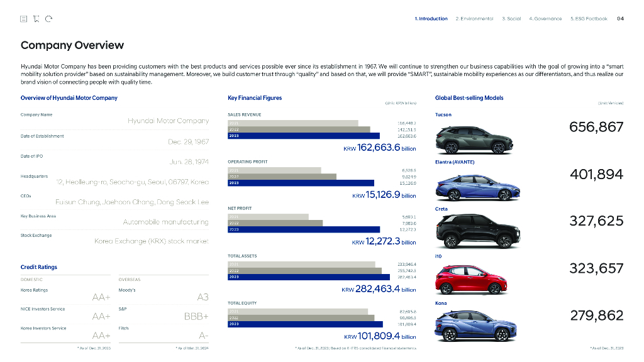Click the Korea Ratings AA+ value
This screenshot has width=644, height=362.
pos(101,297)
